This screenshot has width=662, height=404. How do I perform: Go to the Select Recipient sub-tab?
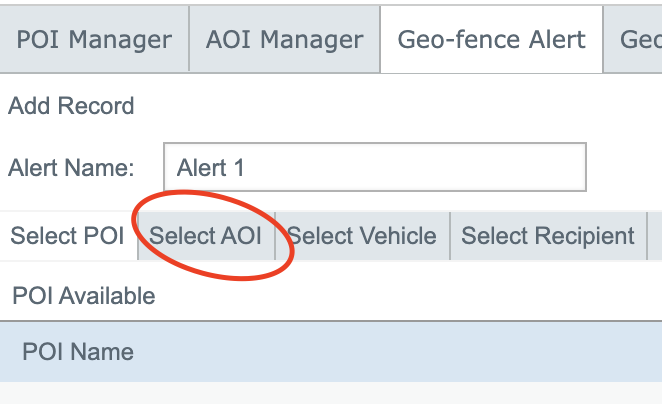[x=547, y=236]
